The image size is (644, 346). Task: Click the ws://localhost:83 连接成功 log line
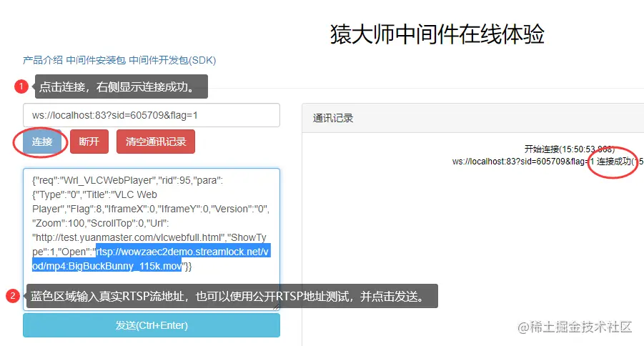(548, 162)
